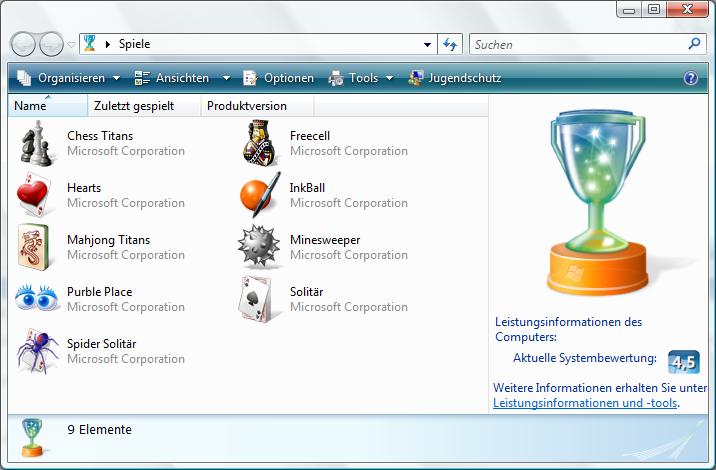Viewport: 716px width, 470px height.
Task: Click Microsoft Corporation under Spider Solitär
Action: coord(126,359)
